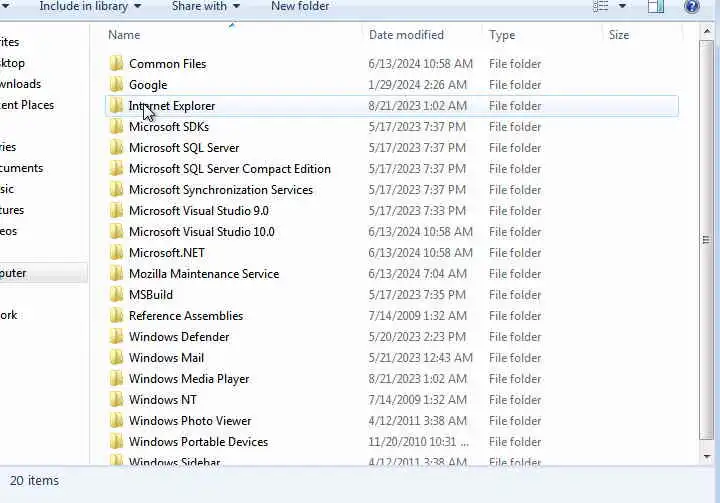Viewport: 720px width, 503px height.
Task: Open Downloads in the navigation pane
Action: click(20, 84)
